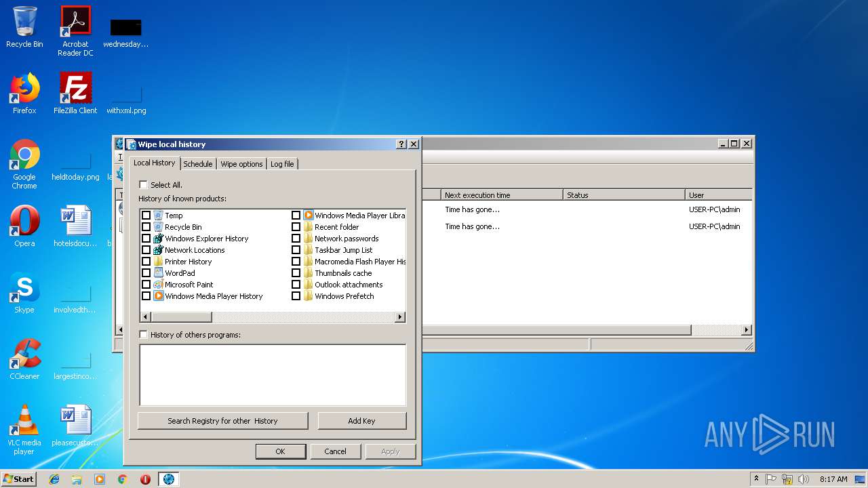Click left arrow of products list scrollbar
The image size is (868, 488).
[145, 317]
